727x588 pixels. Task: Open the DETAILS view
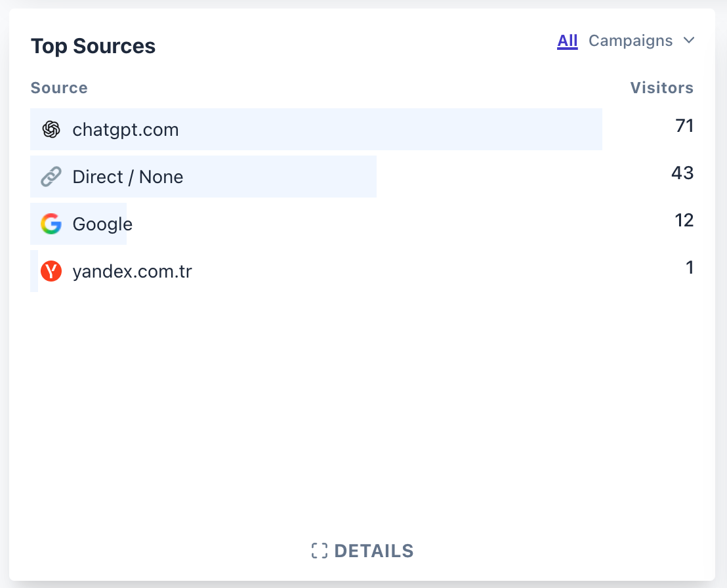373,551
